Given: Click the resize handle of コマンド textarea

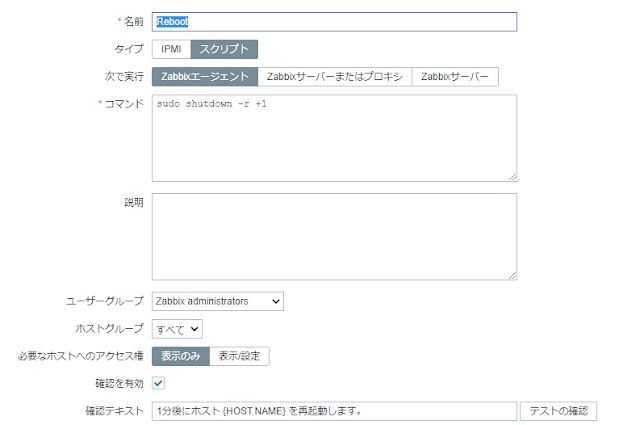Looking at the screenshot, I should (x=513, y=177).
